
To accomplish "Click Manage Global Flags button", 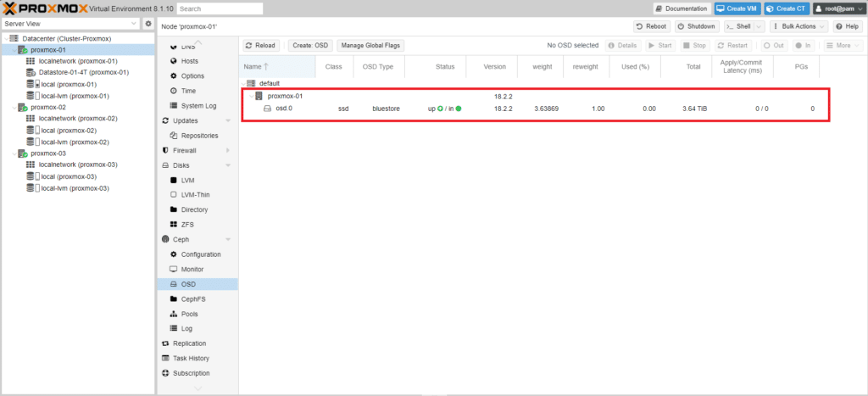I will coord(370,46).
